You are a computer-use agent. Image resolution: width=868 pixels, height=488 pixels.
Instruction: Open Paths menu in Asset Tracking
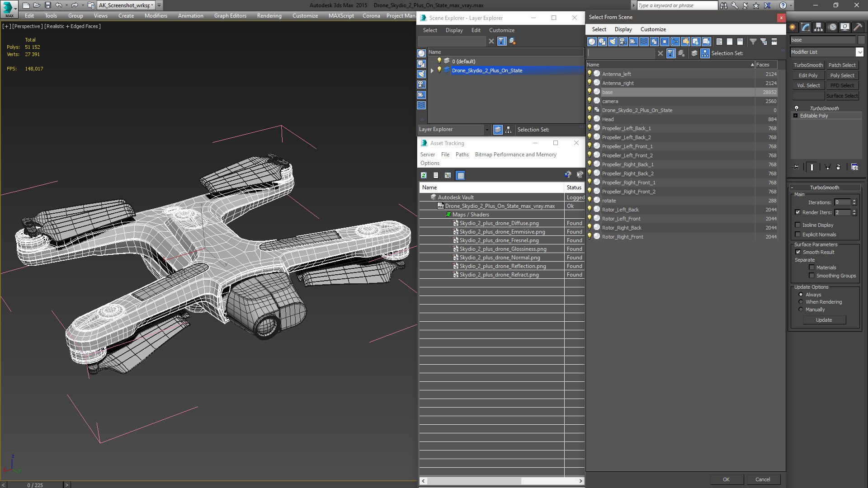click(x=462, y=155)
